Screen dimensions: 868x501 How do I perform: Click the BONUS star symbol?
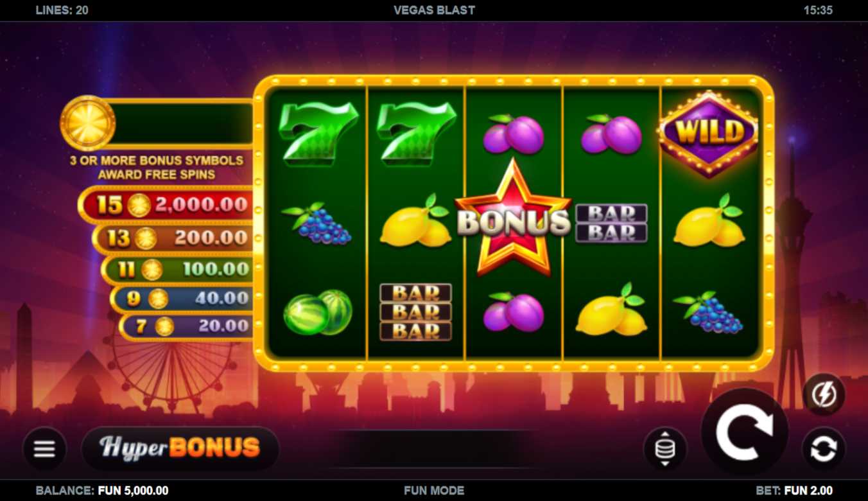513,219
